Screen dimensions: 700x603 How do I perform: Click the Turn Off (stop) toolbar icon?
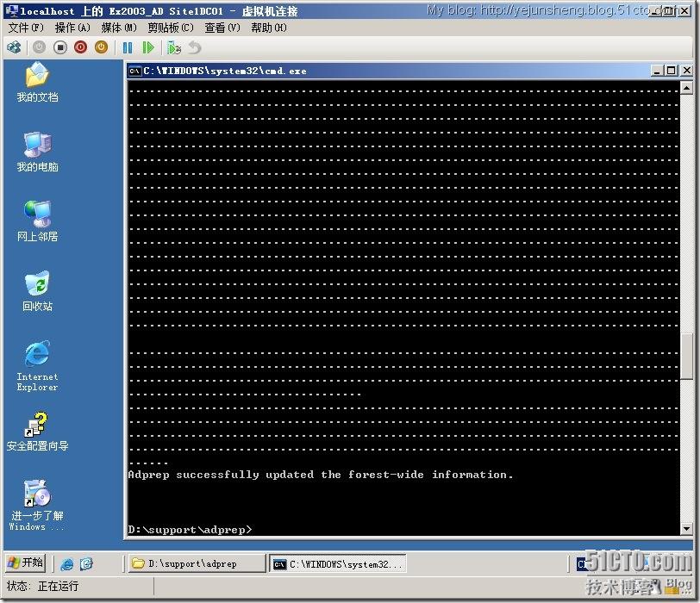60,47
